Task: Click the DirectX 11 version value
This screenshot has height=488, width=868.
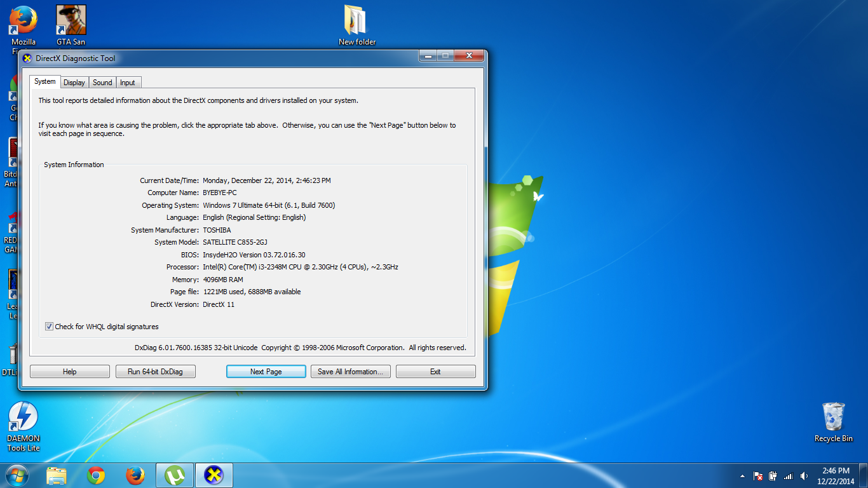Action: (219, 304)
